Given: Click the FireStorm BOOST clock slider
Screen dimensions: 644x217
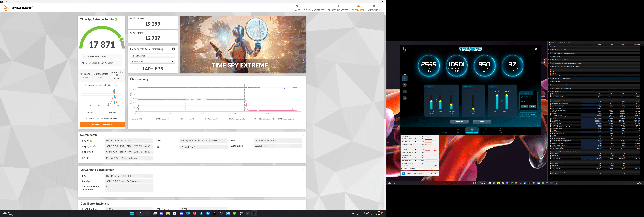Looking at the screenshot, I should [x=431, y=102].
